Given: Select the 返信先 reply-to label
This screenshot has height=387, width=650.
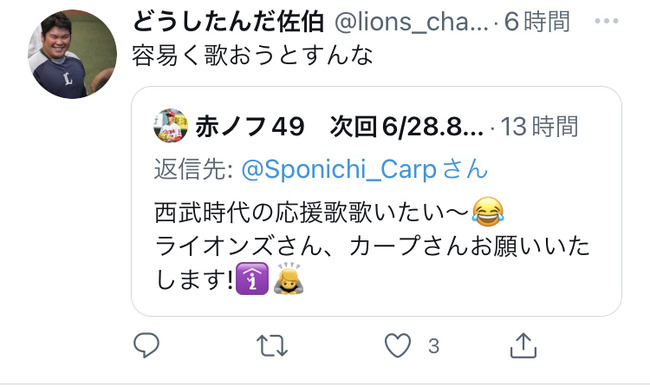Looking at the screenshot, I should 194,169.
